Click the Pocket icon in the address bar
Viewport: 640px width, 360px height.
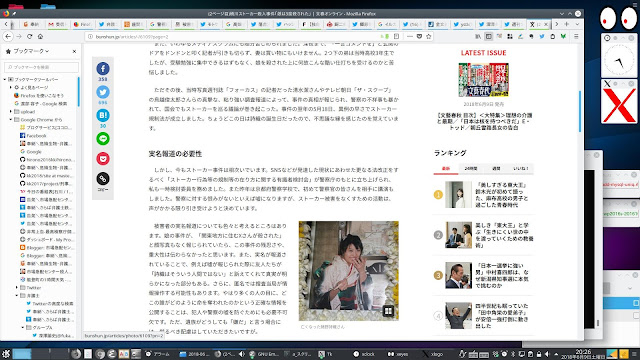pyautogui.click(x=419, y=36)
